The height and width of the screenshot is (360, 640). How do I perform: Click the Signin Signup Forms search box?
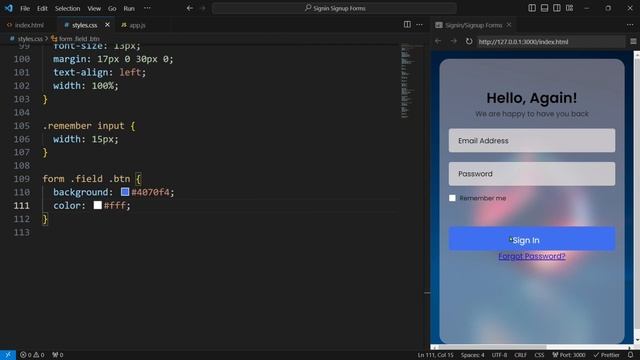[x=334, y=8]
